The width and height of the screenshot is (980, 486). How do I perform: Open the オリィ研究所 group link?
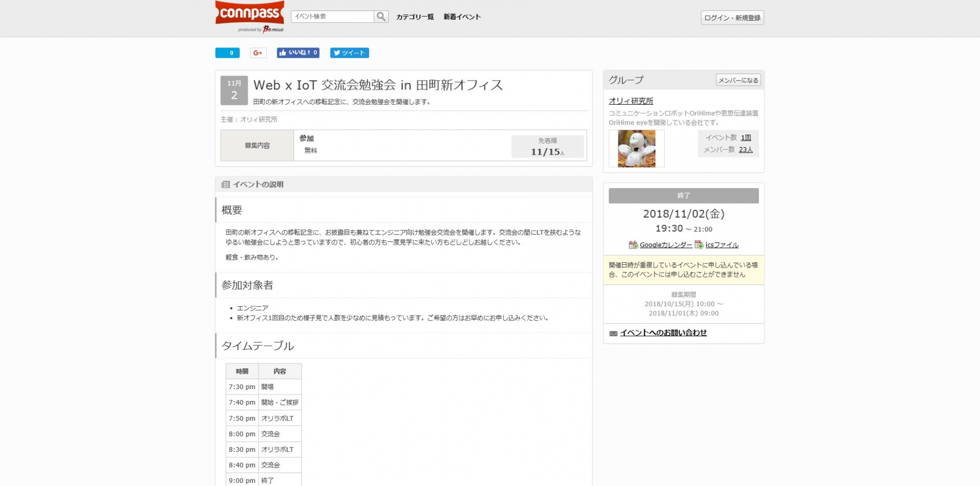(x=630, y=101)
